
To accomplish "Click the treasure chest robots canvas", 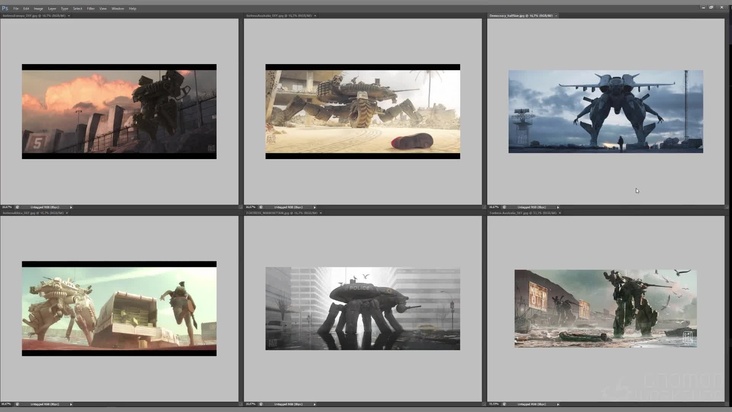I will tap(119, 308).
